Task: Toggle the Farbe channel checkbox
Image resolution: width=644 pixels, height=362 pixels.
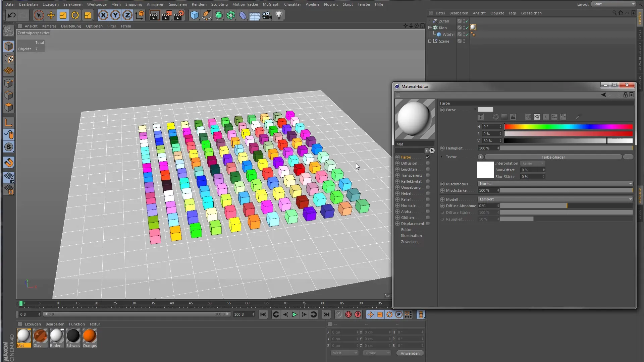Action: (428, 157)
